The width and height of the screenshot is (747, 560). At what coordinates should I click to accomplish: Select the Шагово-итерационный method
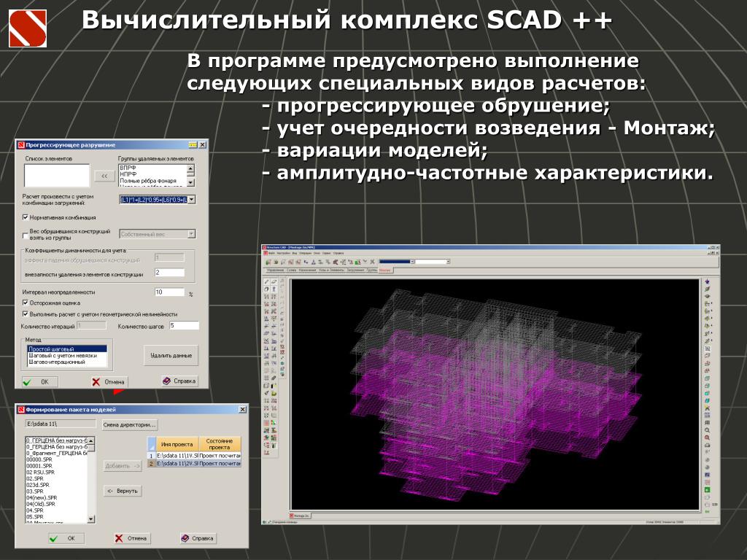(67, 362)
